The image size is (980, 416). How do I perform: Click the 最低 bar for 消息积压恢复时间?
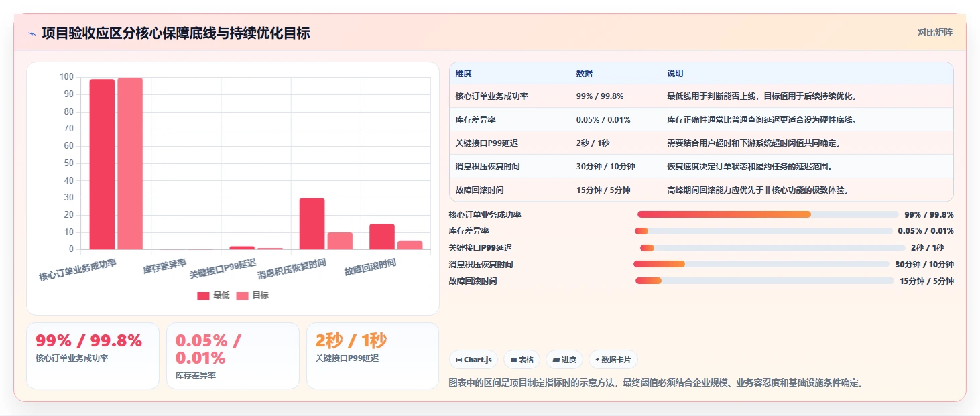click(312, 224)
